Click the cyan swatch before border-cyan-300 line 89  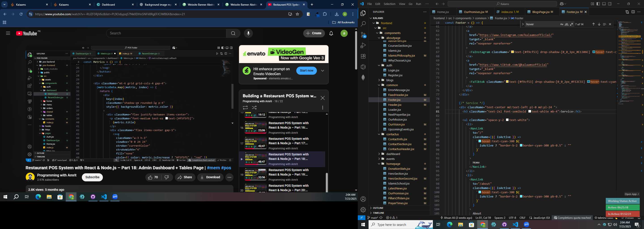pyautogui.click(x=521, y=146)
